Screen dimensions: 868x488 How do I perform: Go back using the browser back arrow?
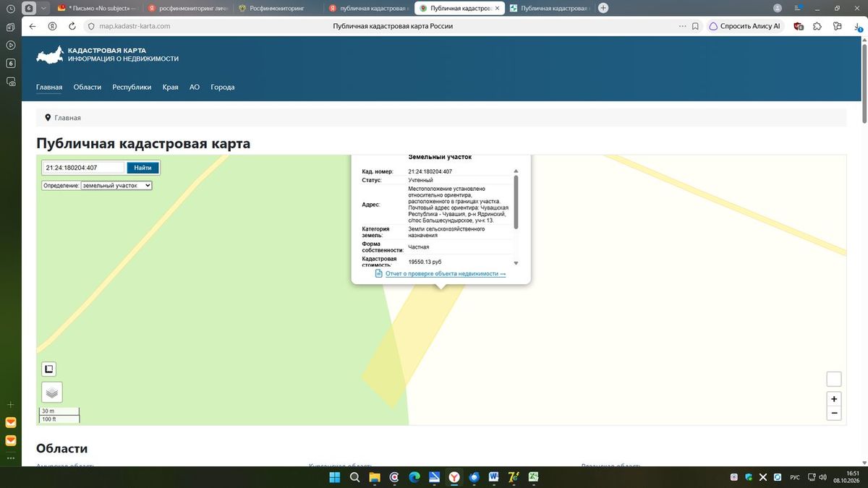pyautogui.click(x=33, y=26)
